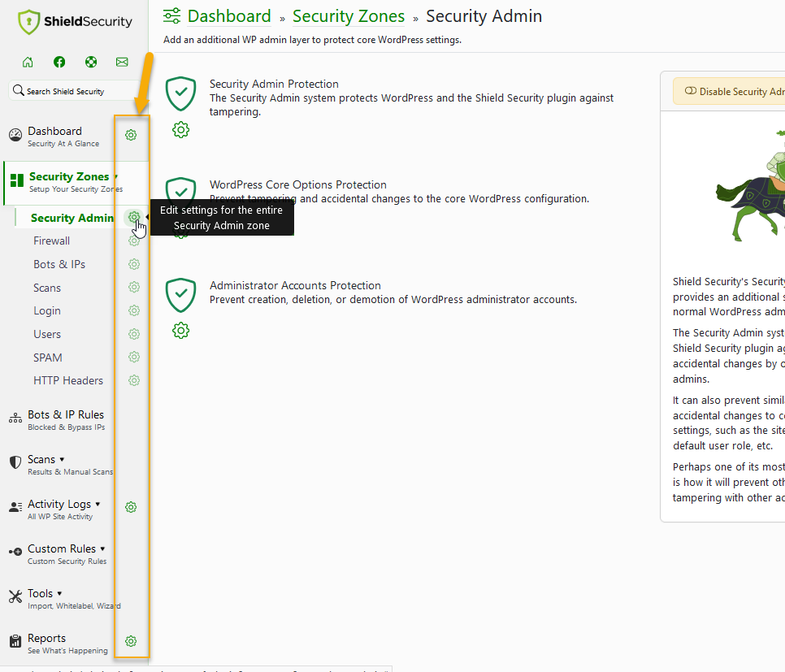
Task: Click the Administrator Accounts Protection shield icon
Action: point(180,295)
